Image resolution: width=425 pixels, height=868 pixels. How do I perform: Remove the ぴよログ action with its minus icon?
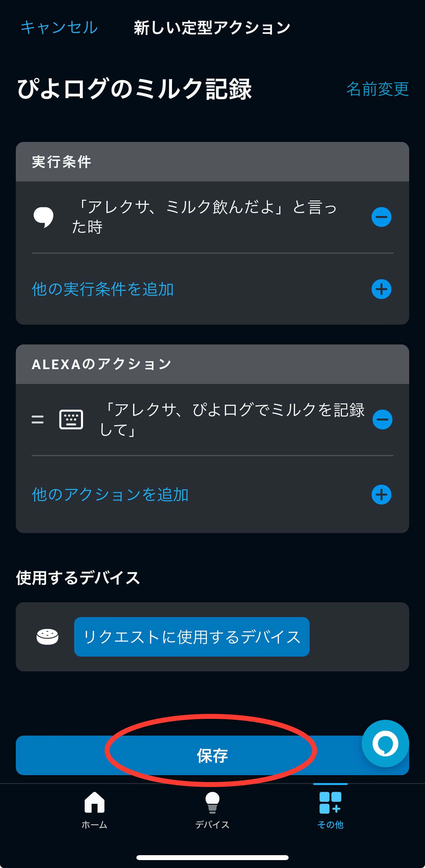(382, 420)
